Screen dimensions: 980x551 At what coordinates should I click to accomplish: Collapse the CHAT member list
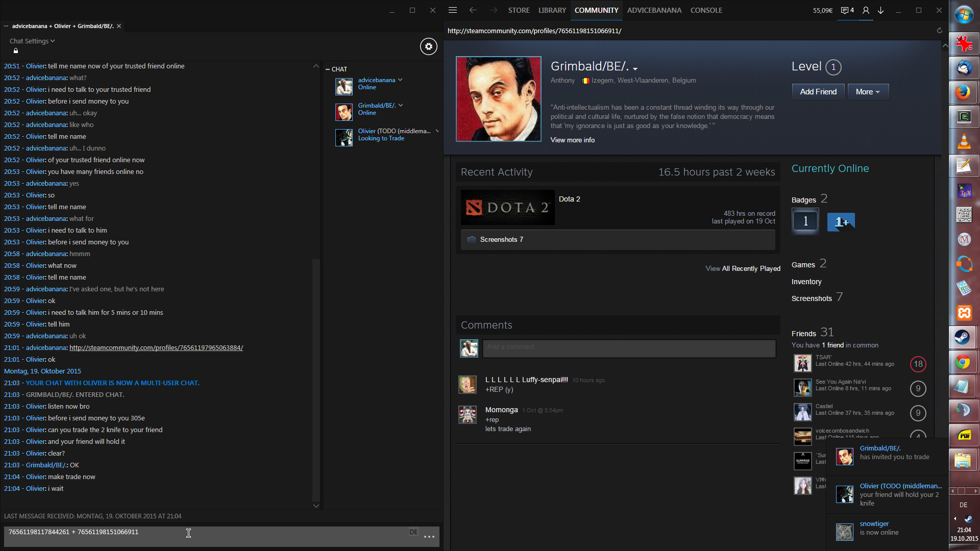click(328, 69)
